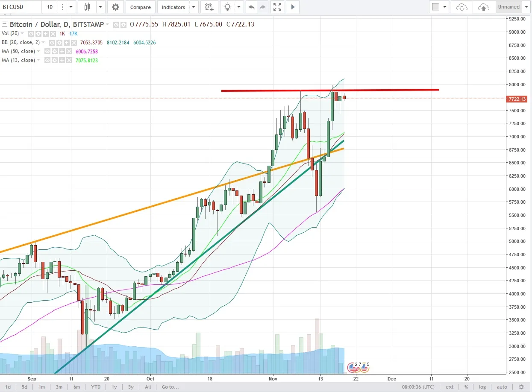Image resolution: width=532 pixels, height=392 pixels.
Task: Expand the chart style dropdown arrow
Action: pyautogui.click(x=100, y=7)
